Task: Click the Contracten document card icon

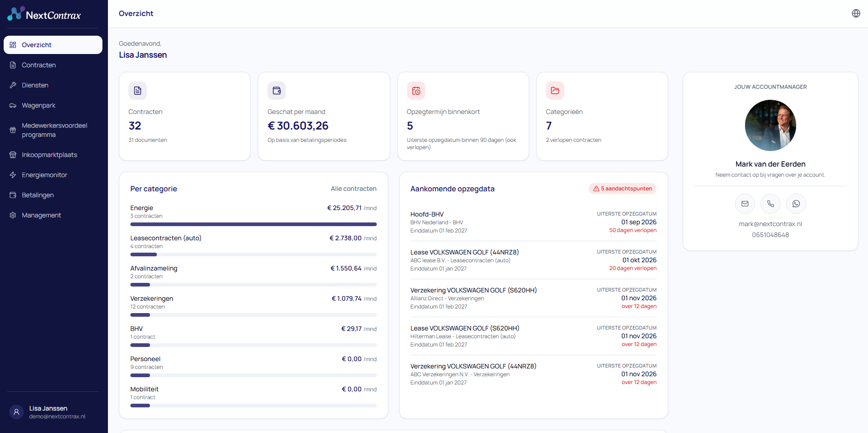Action: [138, 91]
